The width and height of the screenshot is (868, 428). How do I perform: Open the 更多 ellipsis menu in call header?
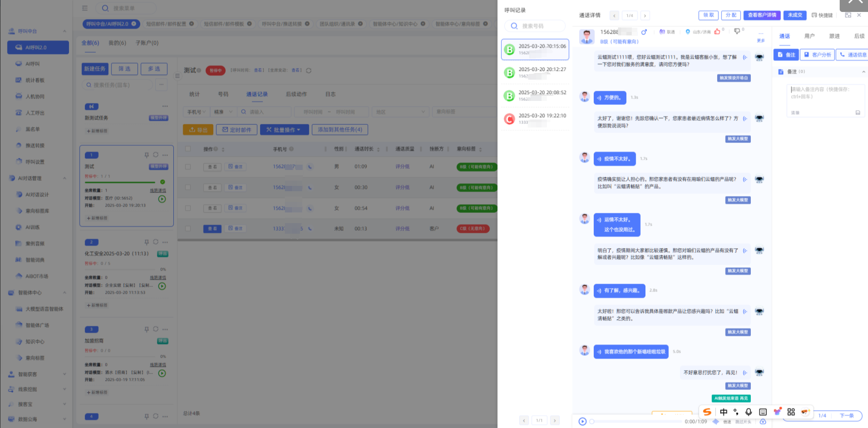tap(760, 34)
